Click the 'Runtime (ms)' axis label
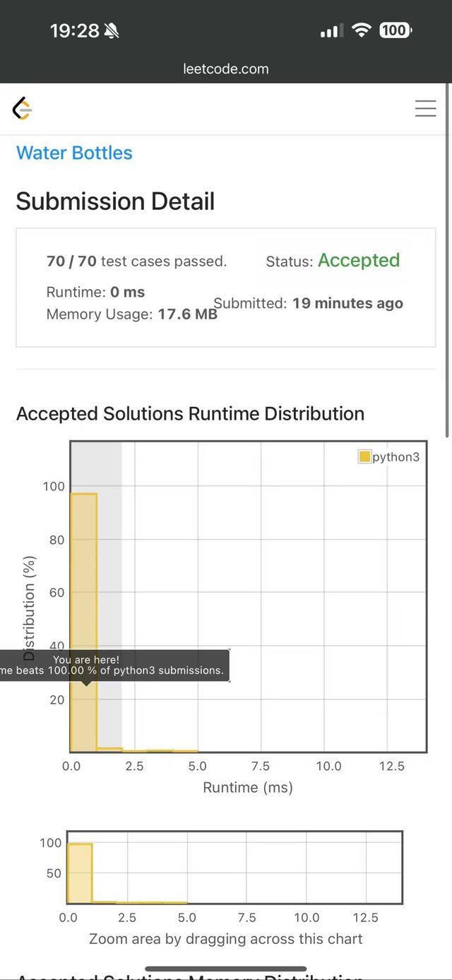Screen dimensions: 452x980 pos(248,787)
